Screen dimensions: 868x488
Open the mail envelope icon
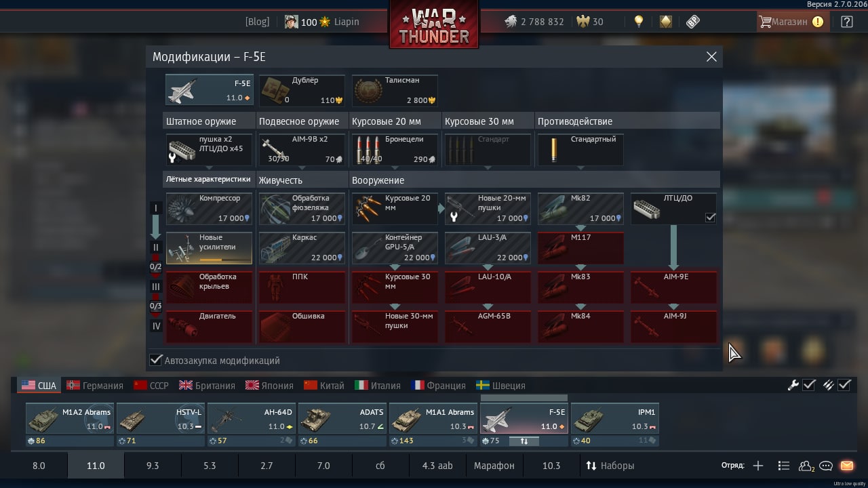[847, 466]
